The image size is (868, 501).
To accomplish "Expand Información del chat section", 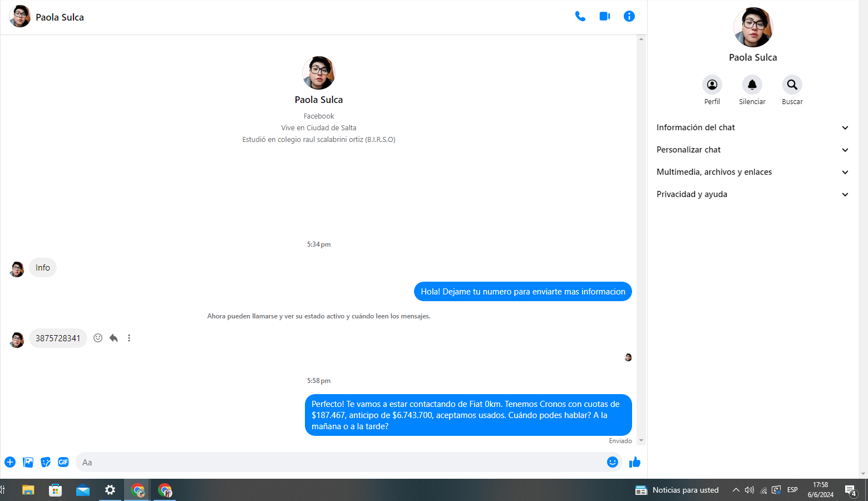I will pos(752,127).
